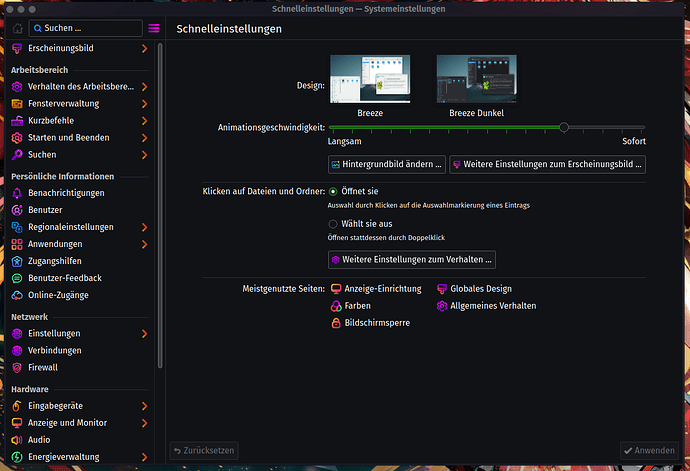
Task: Expand the Erscheinungsbild category arrow
Action: pyautogui.click(x=145, y=48)
